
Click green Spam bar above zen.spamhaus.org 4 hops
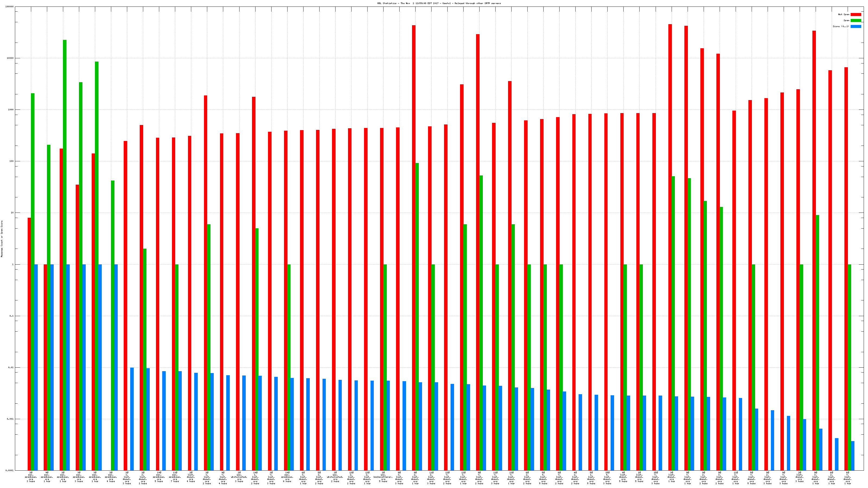coord(113,323)
